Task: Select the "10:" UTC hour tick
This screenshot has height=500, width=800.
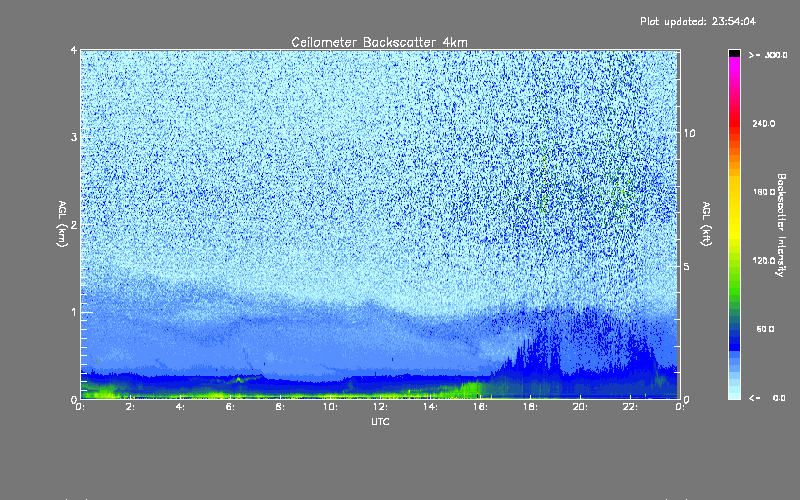Action: coord(330,407)
